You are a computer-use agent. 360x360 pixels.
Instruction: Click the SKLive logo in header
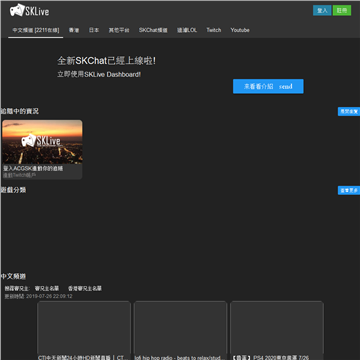coord(29,11)
